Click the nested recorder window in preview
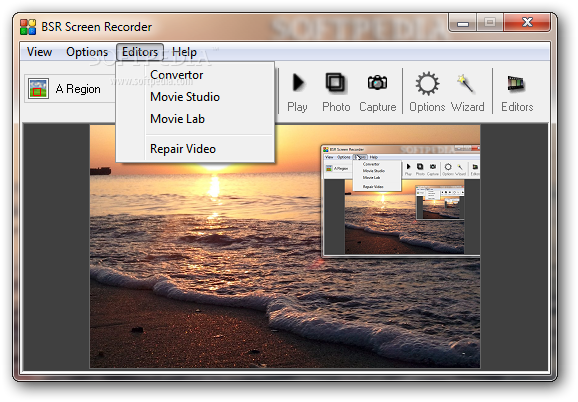Viewport: 578px width, 402px height. (x=400, y=200)
